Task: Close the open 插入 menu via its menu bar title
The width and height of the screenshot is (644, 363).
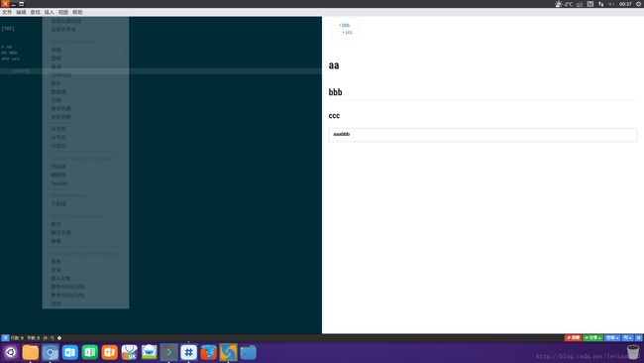Action: (x=49, y=12)
